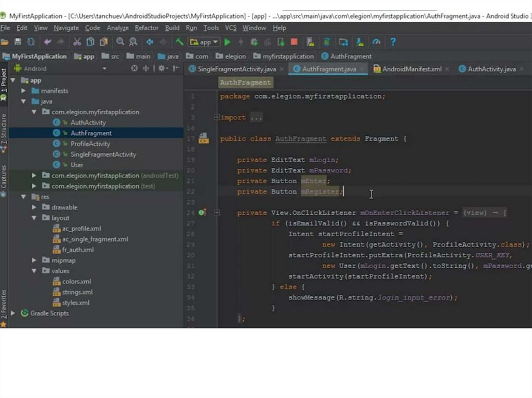This screenshot has width=532, height=398.
Task: Expand the Gradle Scripts node
Action: coord(13,313)
